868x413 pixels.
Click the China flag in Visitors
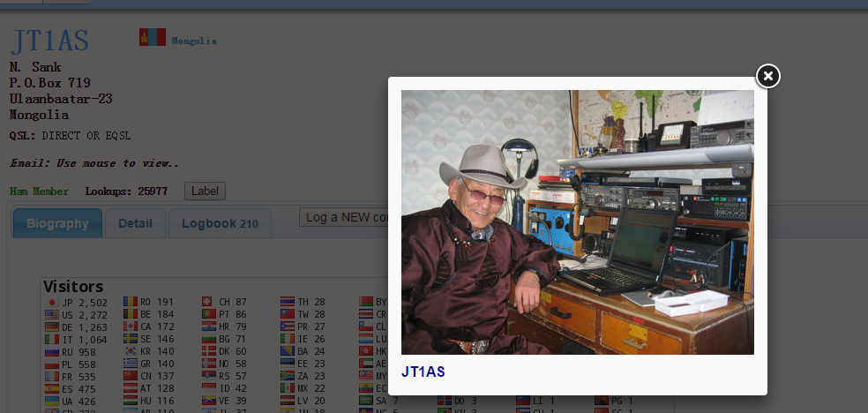pyautogui.click(x=130, y=376)
